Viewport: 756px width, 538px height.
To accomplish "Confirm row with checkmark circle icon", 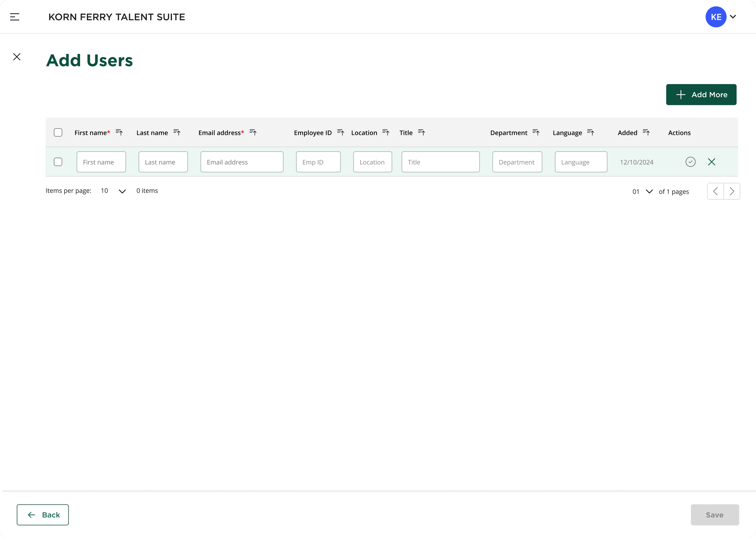I will click(x=690, y=162).
